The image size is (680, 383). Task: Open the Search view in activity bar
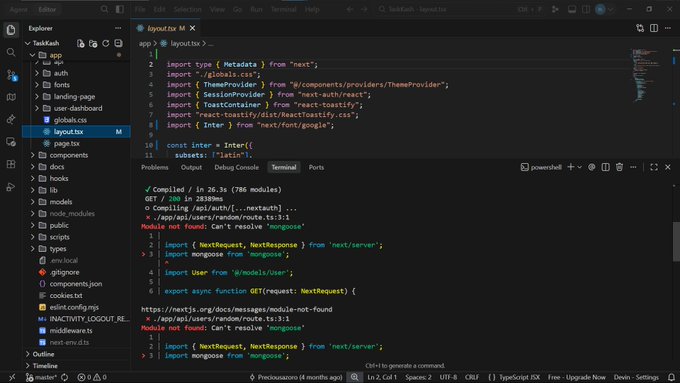11,52
